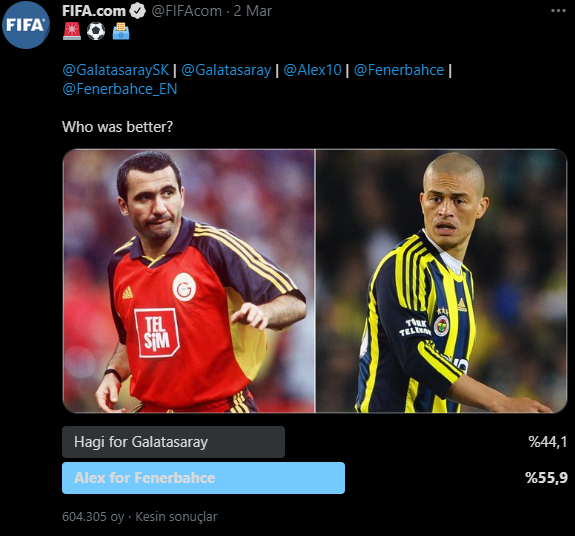Click the 604.305 oy vote count
The image size is (575, 536).
pyautogui.click(x=93, y=517)
